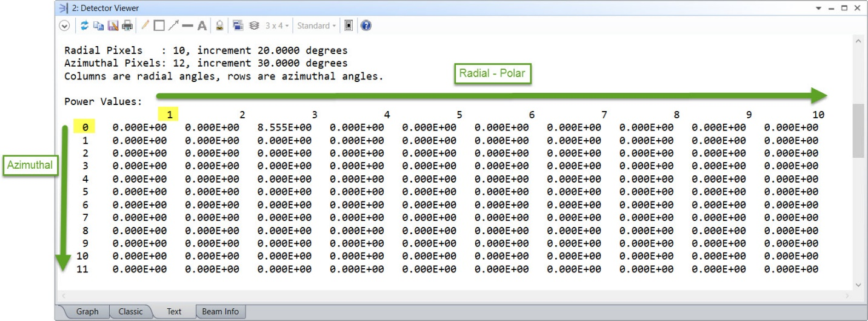Click the 'Azimuthal Pixels' text line
Viewport: 868px width, 321px height.
click(x=205, y=63)
